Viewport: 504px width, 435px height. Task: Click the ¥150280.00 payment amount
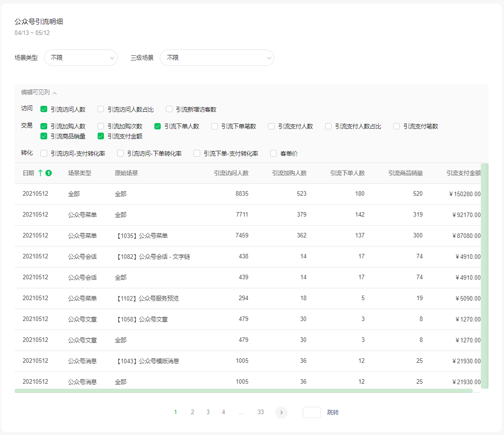[x=465, y=194]
